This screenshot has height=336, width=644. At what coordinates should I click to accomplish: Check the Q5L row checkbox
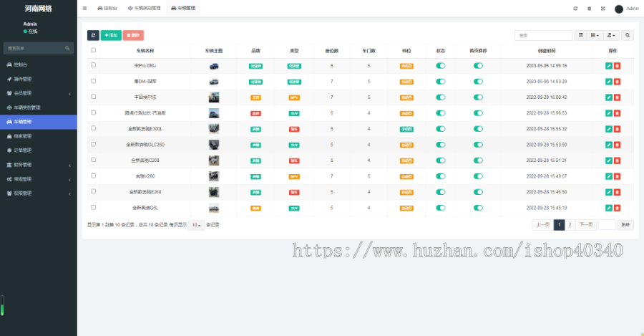93,207
